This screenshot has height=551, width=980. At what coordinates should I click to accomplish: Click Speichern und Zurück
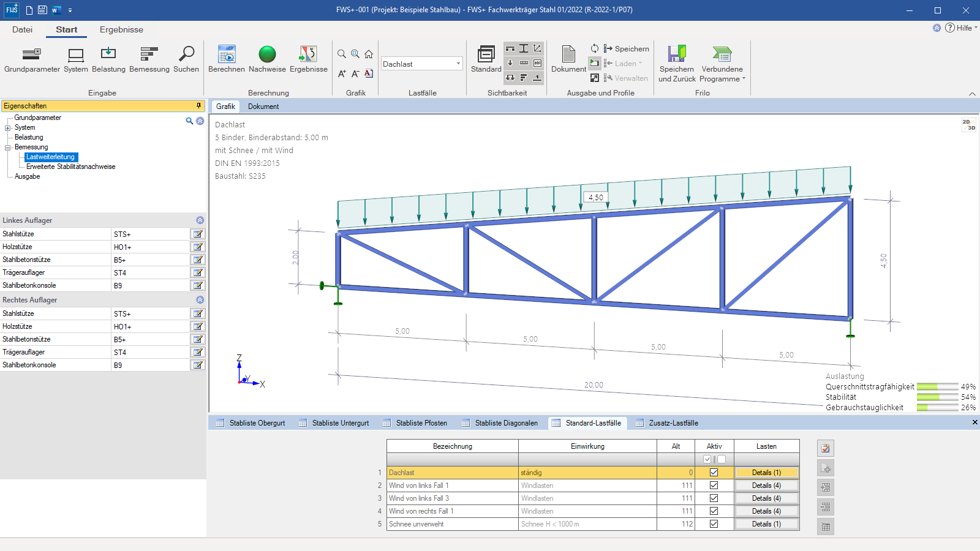[x=677, y=64]
